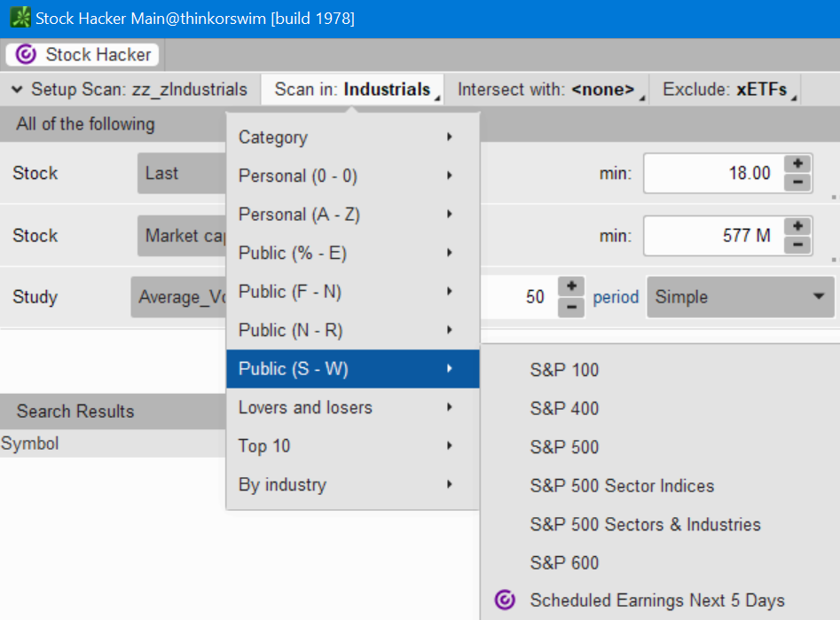Expand the Category submenu
This screenshot has width=840, height=620.
(352, 137)
